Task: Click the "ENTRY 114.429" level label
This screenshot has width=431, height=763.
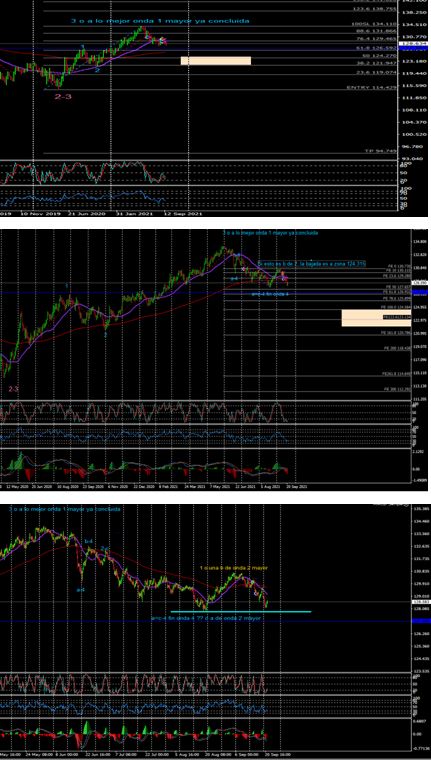Action: point(372,88)
